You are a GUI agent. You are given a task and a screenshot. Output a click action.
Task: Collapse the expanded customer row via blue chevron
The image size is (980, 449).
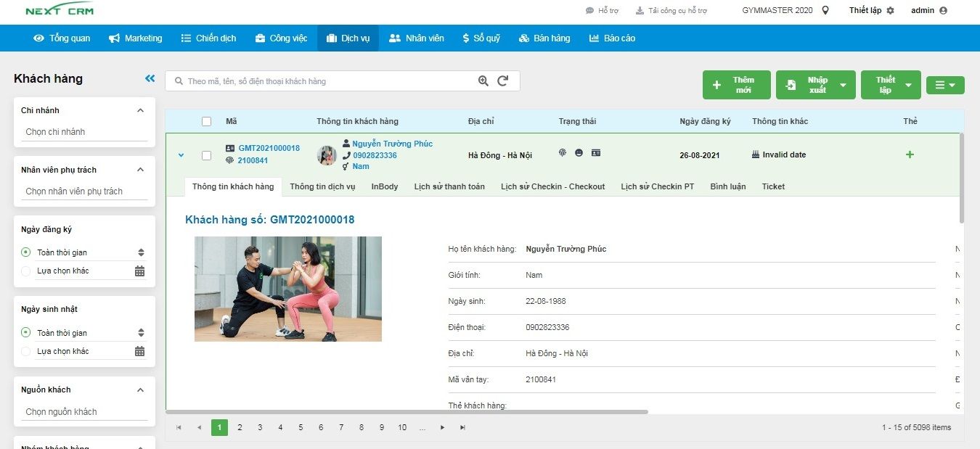tap(181, 154)
